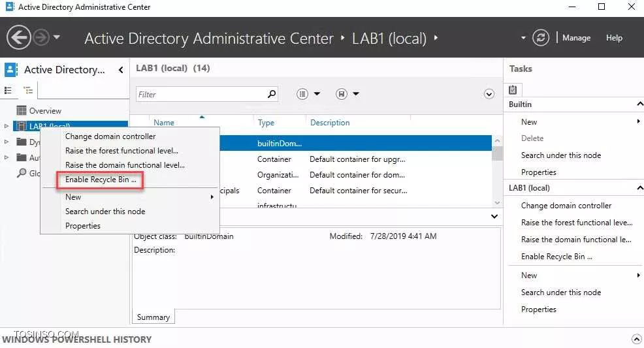
Task: Expand the filter criteria chevron
Action: pyautogui.click(x=489, y=94)
